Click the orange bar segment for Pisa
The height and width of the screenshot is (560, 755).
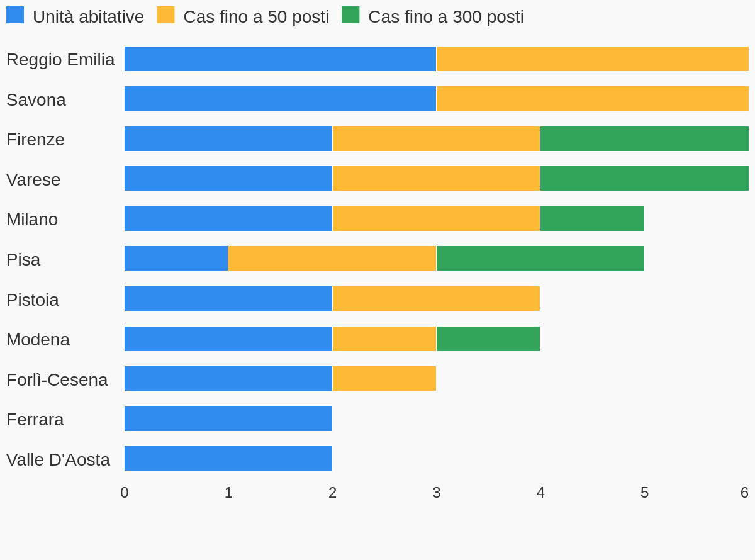tap(332, 259)
